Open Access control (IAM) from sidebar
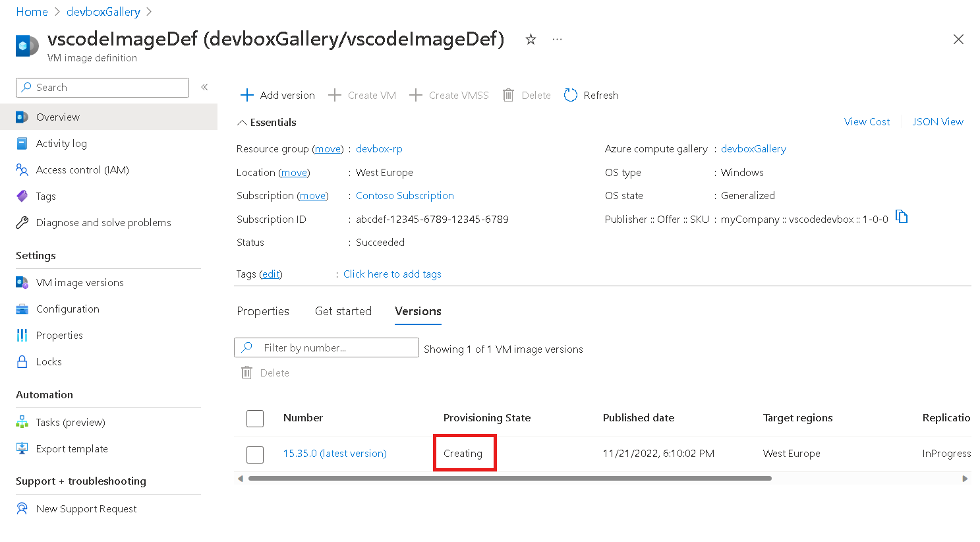This screenshot has width=980, height=542. click(82, 170)
